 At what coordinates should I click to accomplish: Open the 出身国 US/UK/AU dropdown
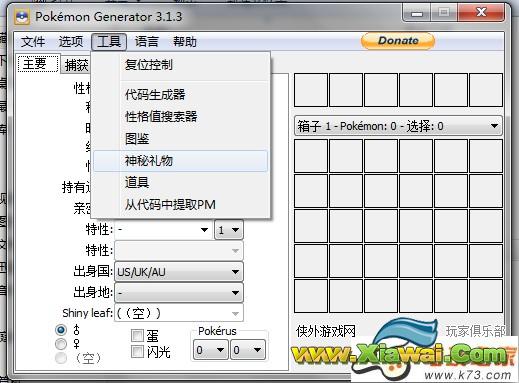[179, 272]
